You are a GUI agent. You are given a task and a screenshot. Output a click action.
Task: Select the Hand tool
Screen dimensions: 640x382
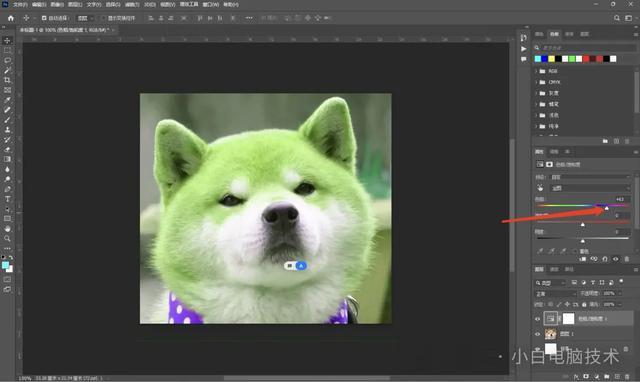(x=7, y=229)
